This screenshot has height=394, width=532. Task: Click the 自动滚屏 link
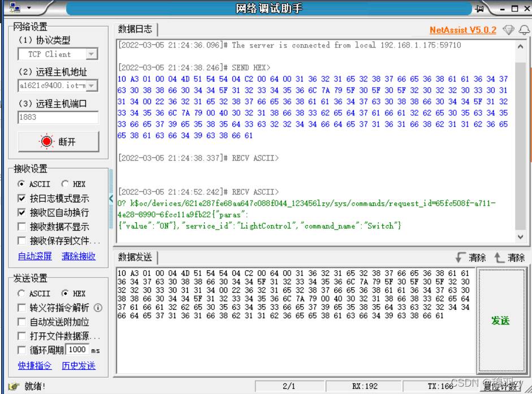click(x=35, y=256)
